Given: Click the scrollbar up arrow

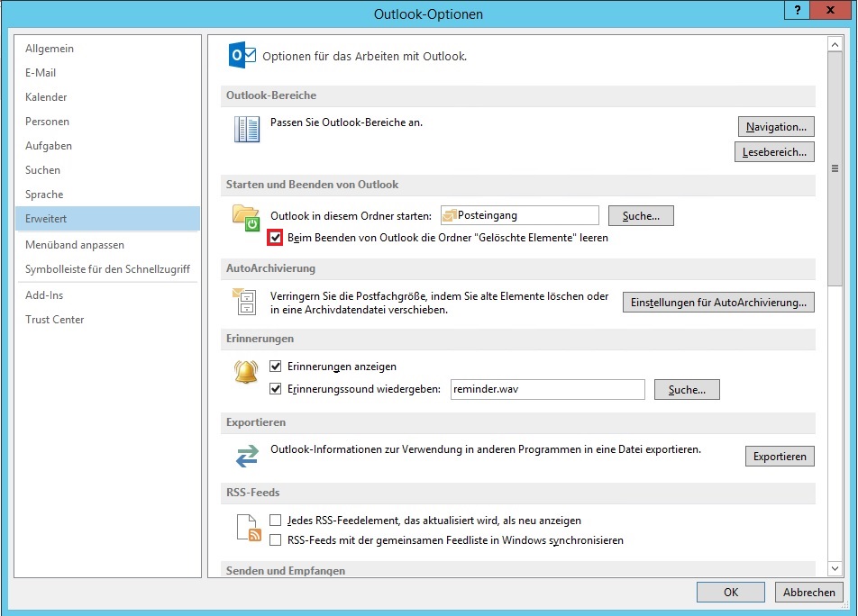Looking at the screenshot, I should (835, 44).
